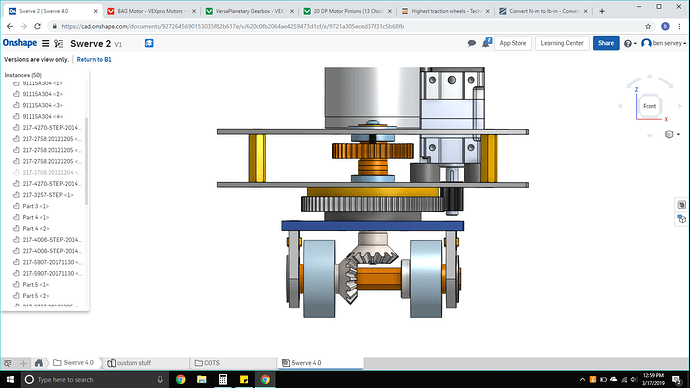
Task: Open the ben servey account menu
Action: (x=664, y=43)
